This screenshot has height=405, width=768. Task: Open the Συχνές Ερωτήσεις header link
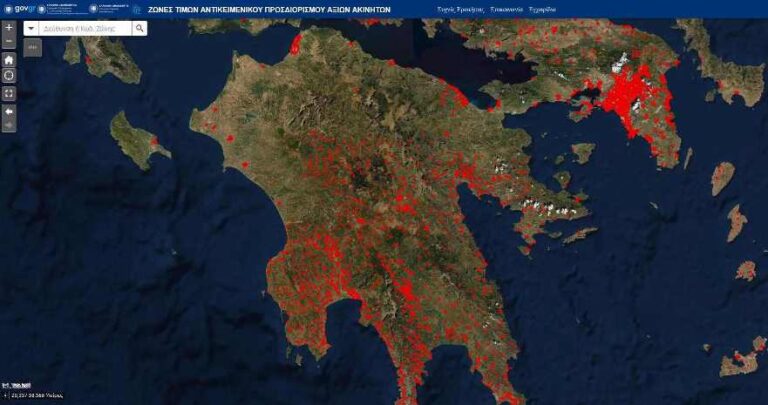pos(461,9)
